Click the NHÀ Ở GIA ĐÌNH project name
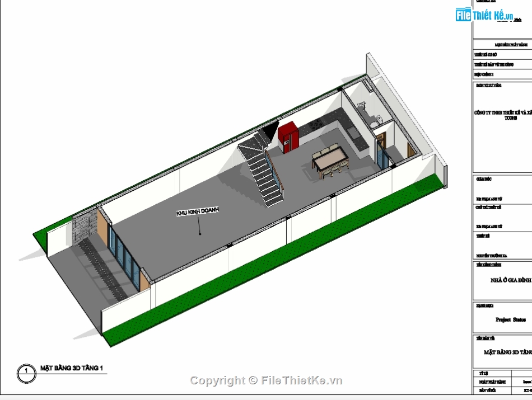 [x=510, y=280]
